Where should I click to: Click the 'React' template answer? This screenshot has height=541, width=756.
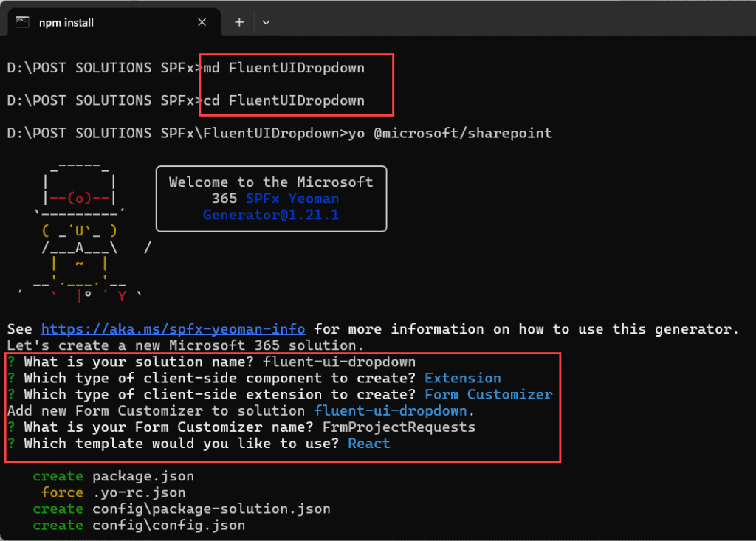point(369,444)
